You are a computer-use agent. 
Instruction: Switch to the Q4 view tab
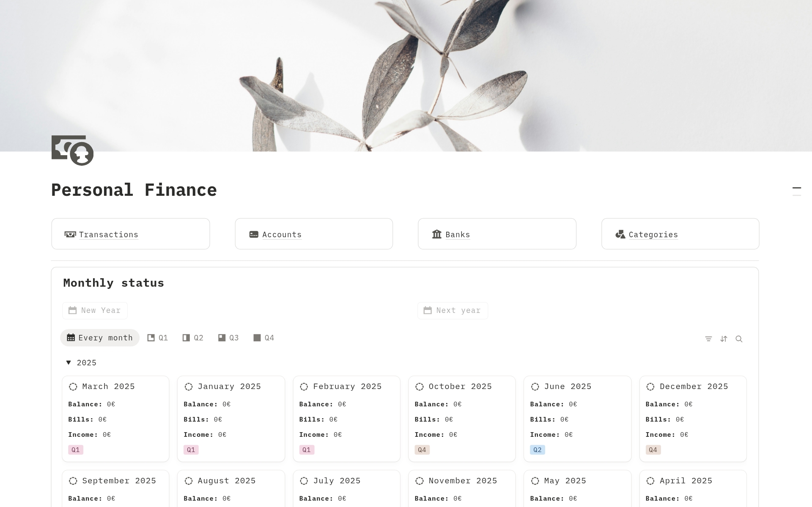[x=264, y=338]
